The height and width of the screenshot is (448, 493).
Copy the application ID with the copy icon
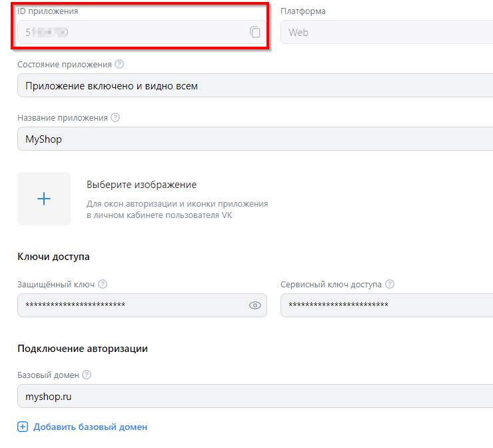255,32
